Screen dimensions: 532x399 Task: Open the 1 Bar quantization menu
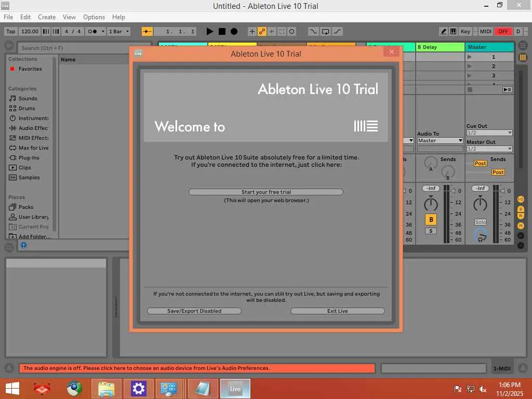pos(119,32)
